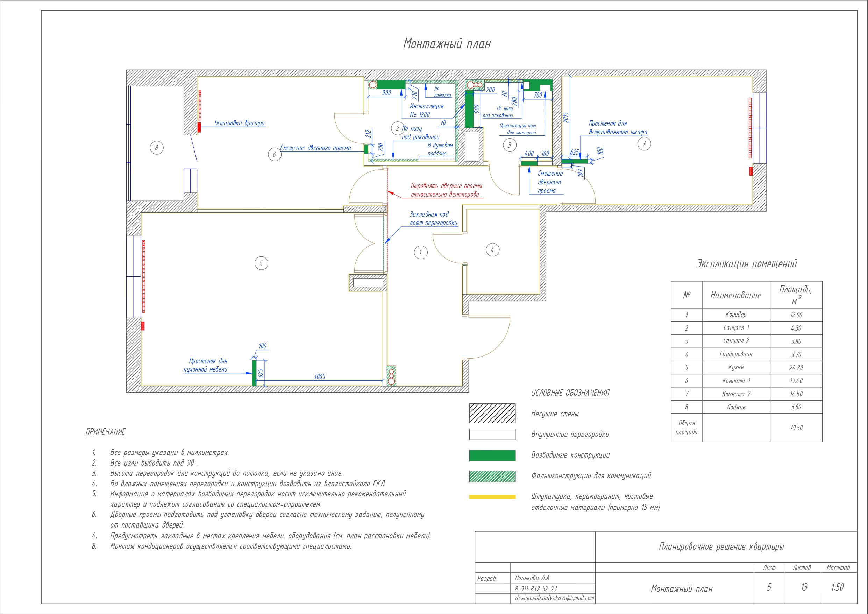The image size is (868, 614).
Task: Select the hatched 'Несущие стены' legend swatch
Action: [x=492, y=413]
